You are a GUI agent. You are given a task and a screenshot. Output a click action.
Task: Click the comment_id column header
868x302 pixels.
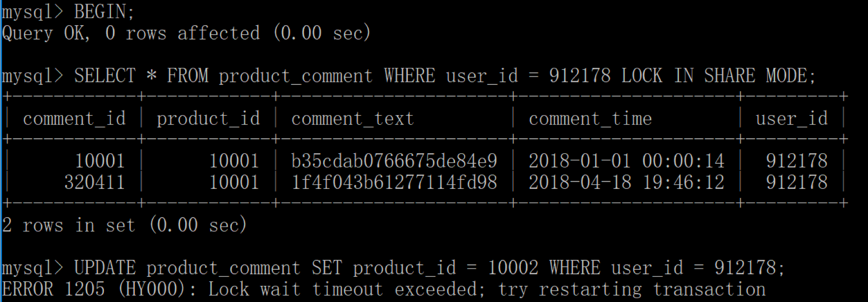pos(74,119)
